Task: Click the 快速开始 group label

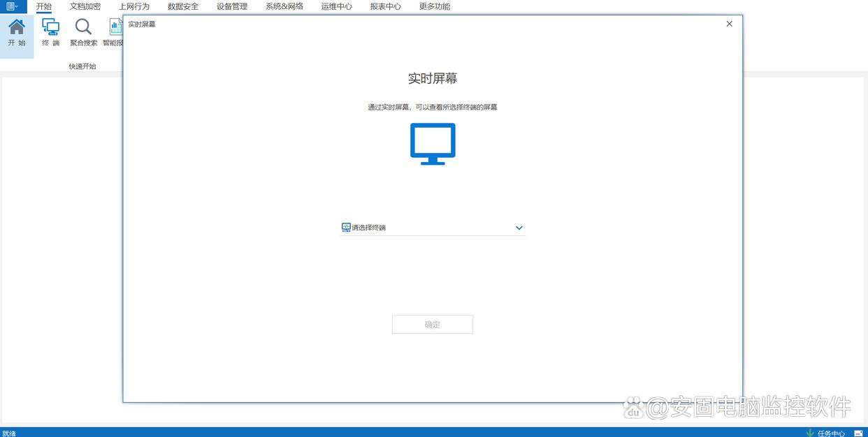Action: click(82, 66)
